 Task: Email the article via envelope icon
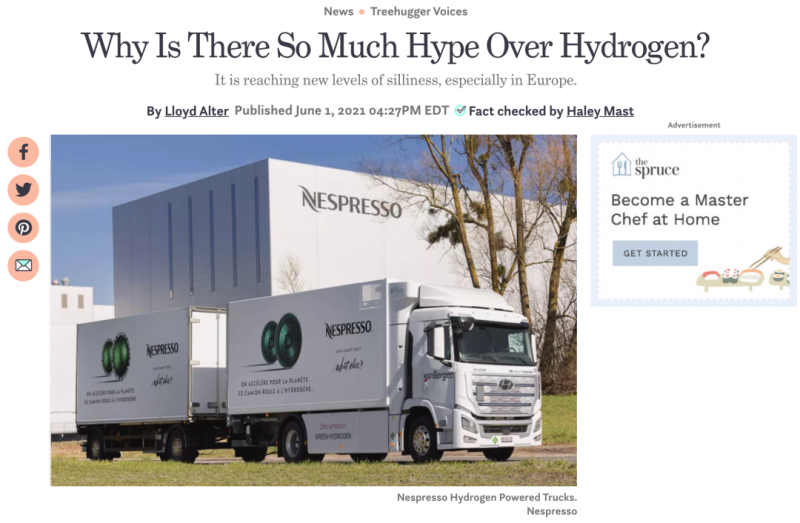pyautogui.click(x=23, y=265)
